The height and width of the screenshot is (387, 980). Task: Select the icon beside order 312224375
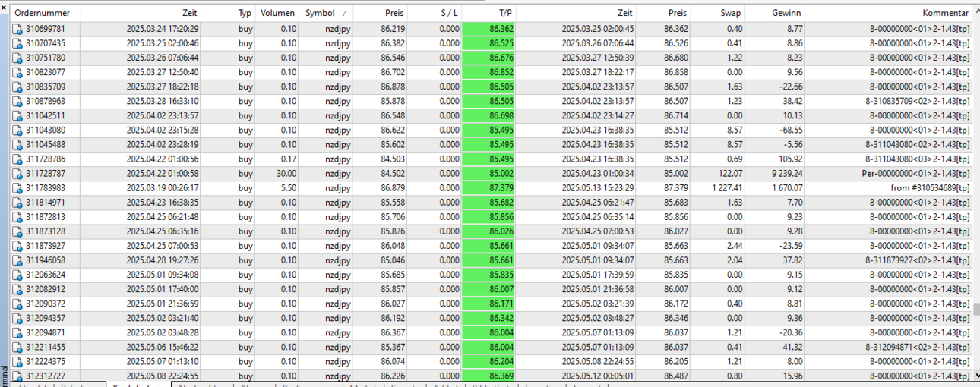[17, 361]
